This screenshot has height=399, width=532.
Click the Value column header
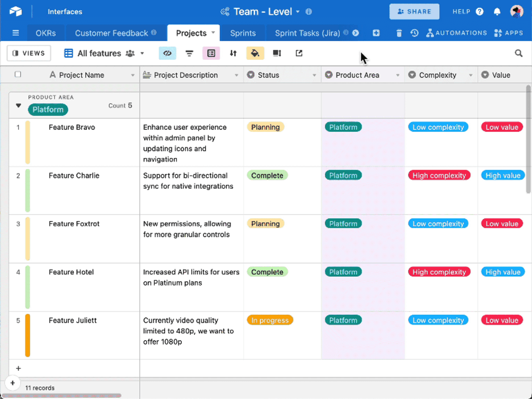pos(504,75)
